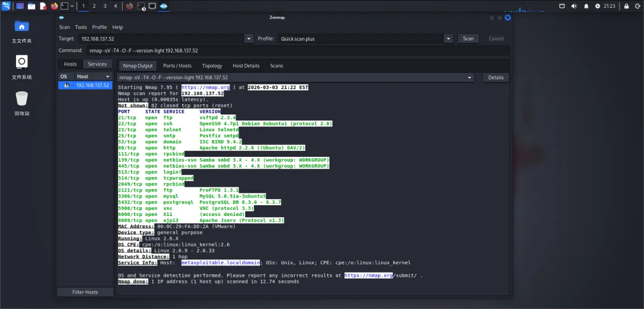Image resolution: width=644 pixels, height=309 pixels.
Task: Click the Command text field
Action: tap(298, 50)
